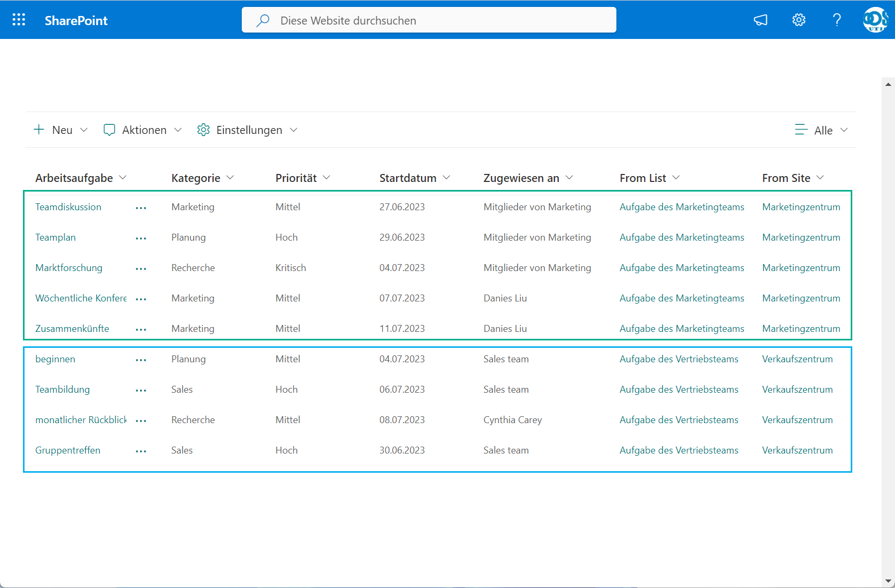Open the Marktforschung task
895x588 pixels.
pos(69,268)
